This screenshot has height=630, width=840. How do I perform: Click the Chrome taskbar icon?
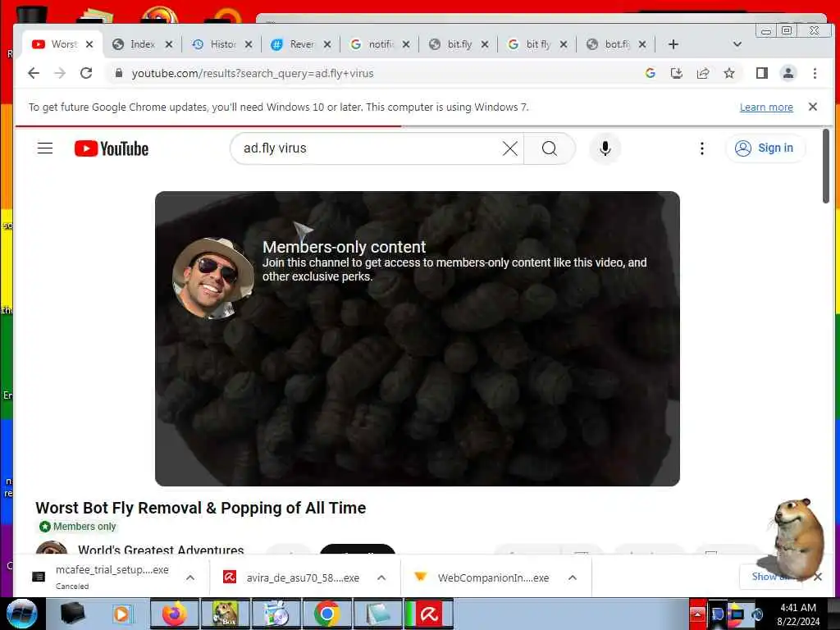[326, 614]
